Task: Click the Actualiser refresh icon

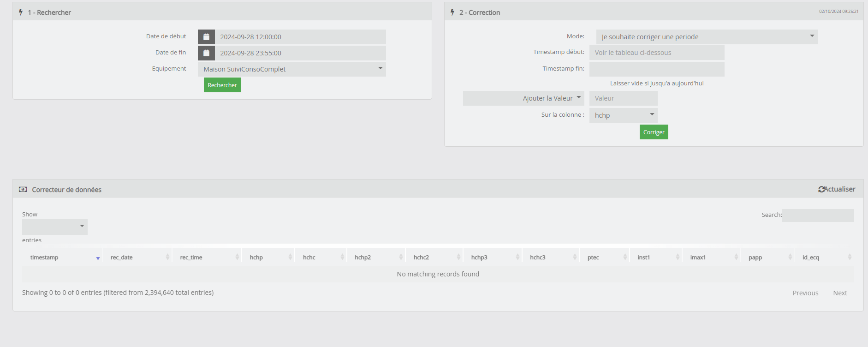Action: (821, 189)
